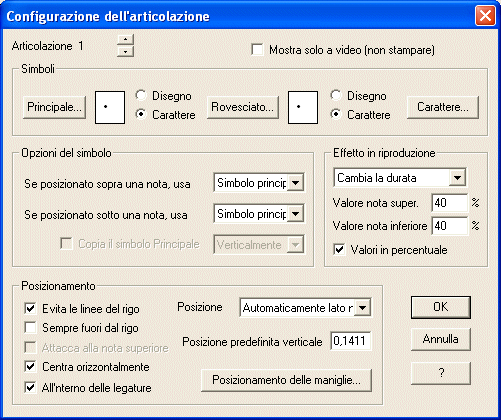Click the Valore nota super. field

coord(449,203)
